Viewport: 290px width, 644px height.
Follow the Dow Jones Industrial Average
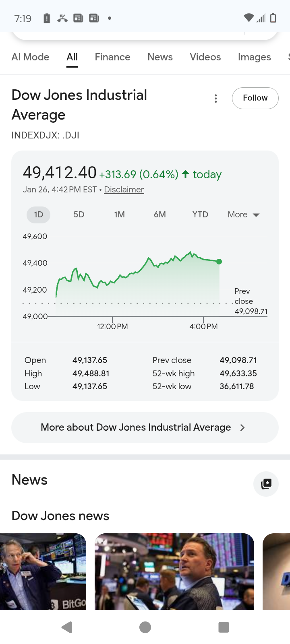point(255,98)
